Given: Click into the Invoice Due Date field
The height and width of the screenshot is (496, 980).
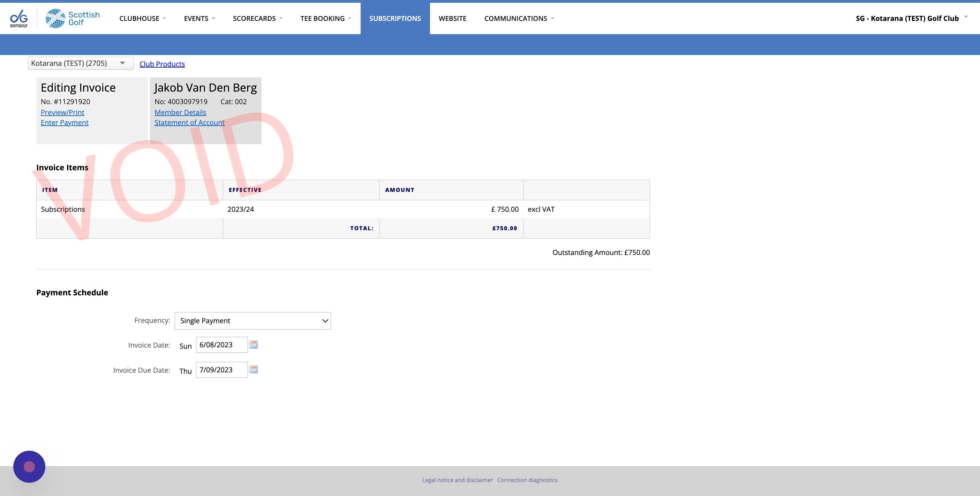Looking at the screenshot, I should tap(221, 370).
